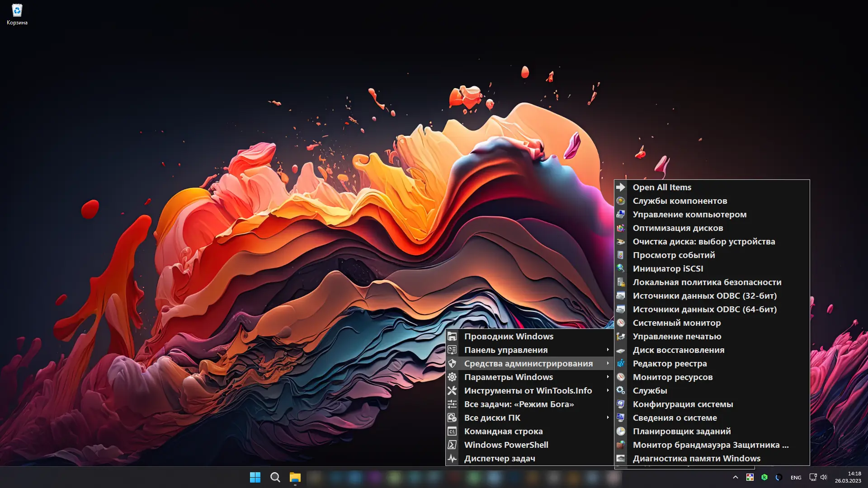Show hidden tray icons chevron
The height and width of the screenshot is (488, 868).
736,477
